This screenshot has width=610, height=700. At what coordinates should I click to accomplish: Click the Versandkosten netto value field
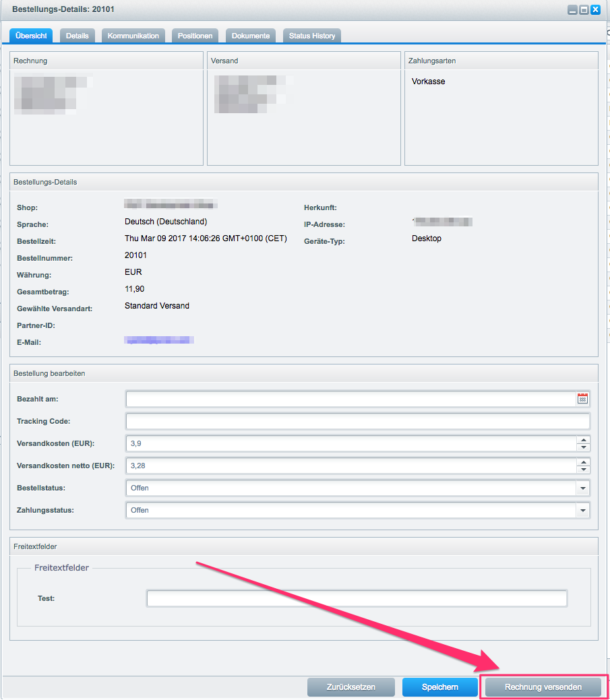(351, 466)
